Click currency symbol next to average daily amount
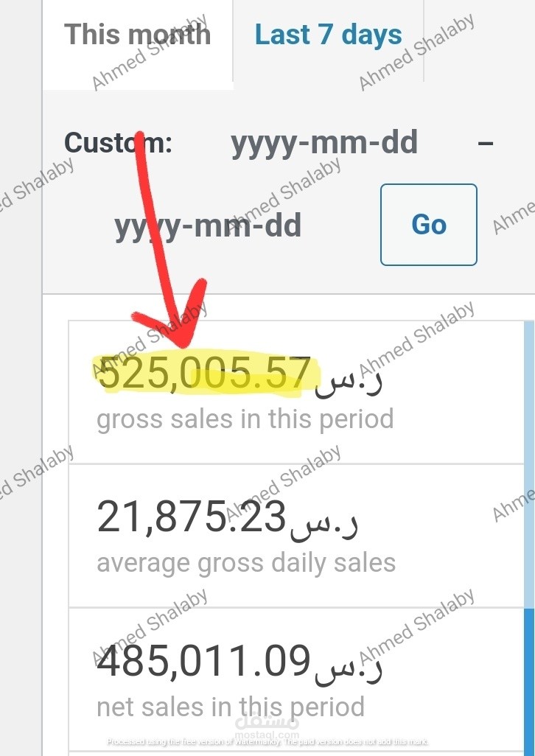Screen dimensions: 535x756 click(x=323, y=522)
